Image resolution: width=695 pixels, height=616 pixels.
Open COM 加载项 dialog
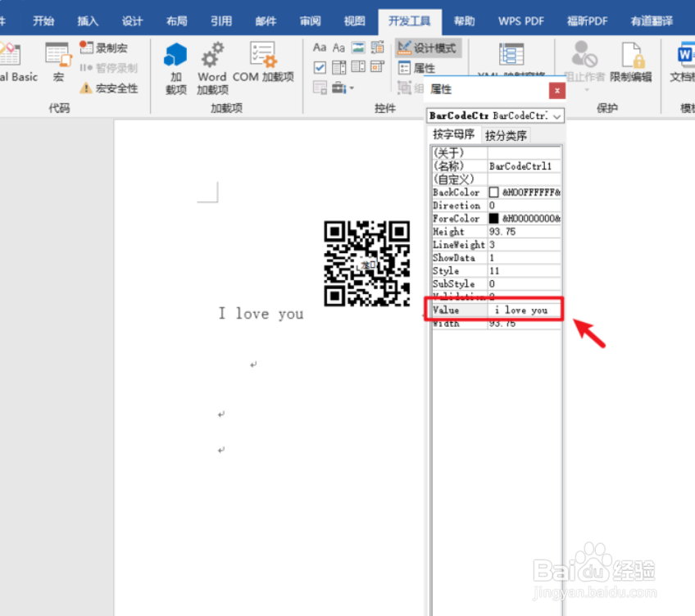[x=263, y=62]
